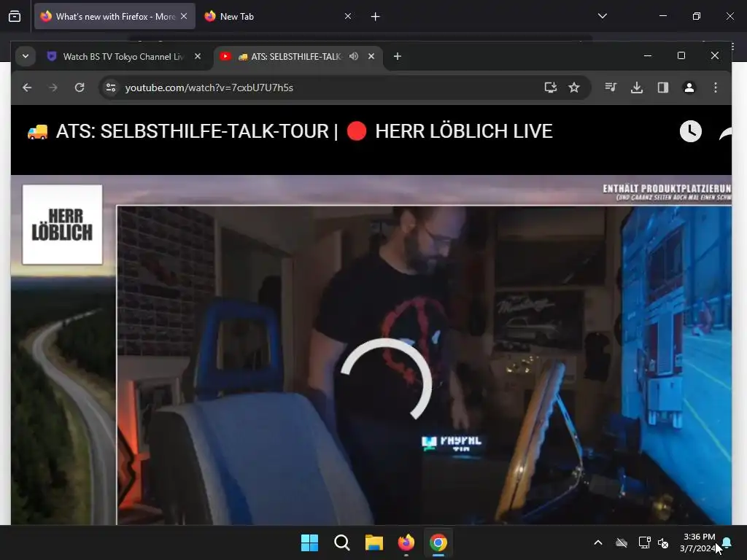Image resolution: width=747 pixels, height=560 pixels.
Task: Click the HERR LÖBLICH logo thumbnail
Action: click(x=63, y=225)
